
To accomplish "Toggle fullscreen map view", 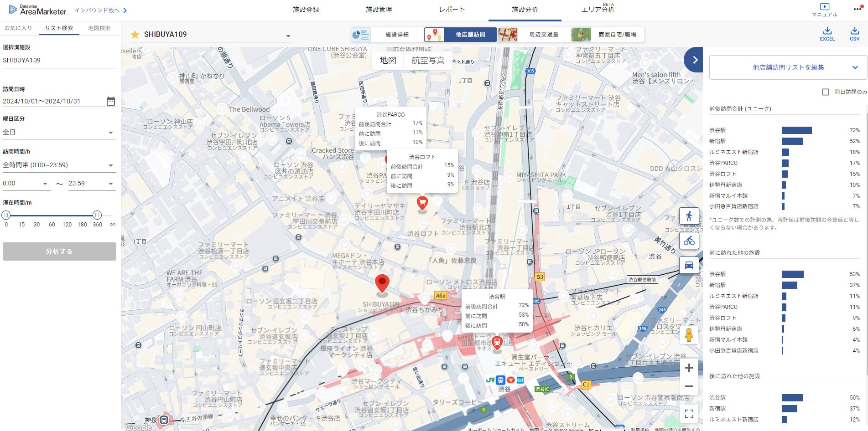I will [689, 414].
